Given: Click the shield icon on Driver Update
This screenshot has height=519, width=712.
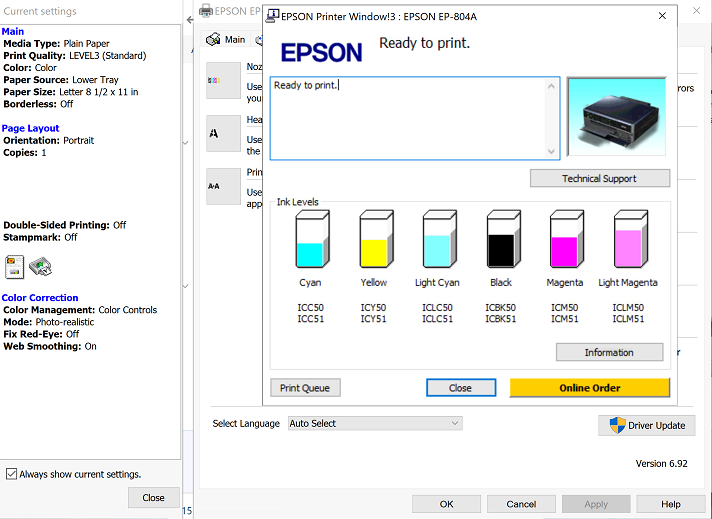Looking at the screenshot, I should coord(617,425).
